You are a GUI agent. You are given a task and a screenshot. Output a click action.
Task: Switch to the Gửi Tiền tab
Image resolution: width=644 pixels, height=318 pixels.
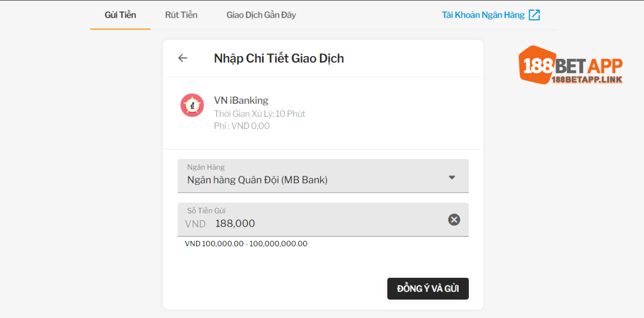(120, 15)
